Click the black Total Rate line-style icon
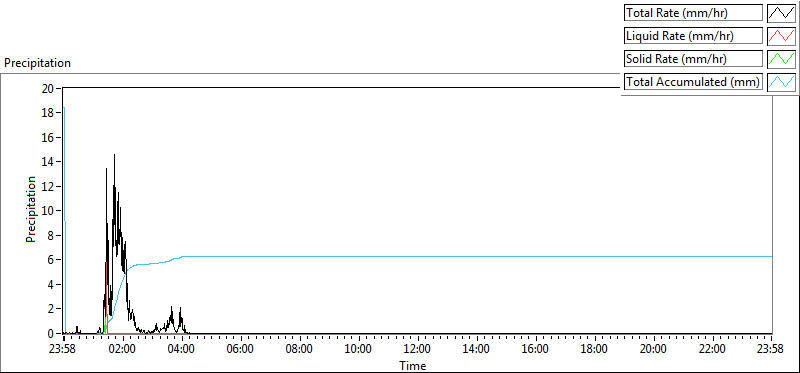The image size is (800, 373). coord(781,13)
